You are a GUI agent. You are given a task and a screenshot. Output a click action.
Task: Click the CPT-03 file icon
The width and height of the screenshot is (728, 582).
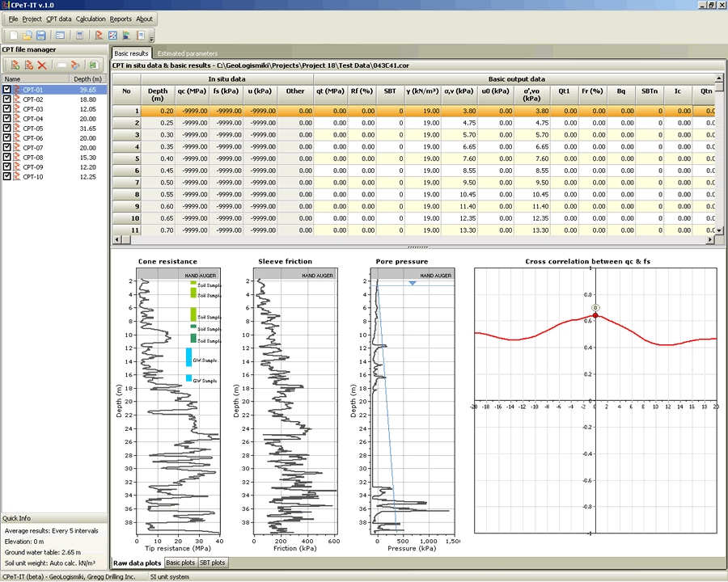click(17, 109)
